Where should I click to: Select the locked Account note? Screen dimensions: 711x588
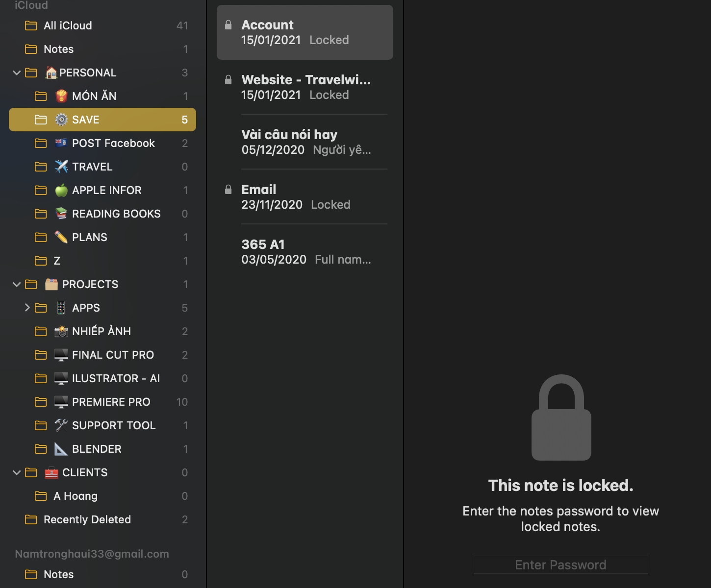point(305,32)
